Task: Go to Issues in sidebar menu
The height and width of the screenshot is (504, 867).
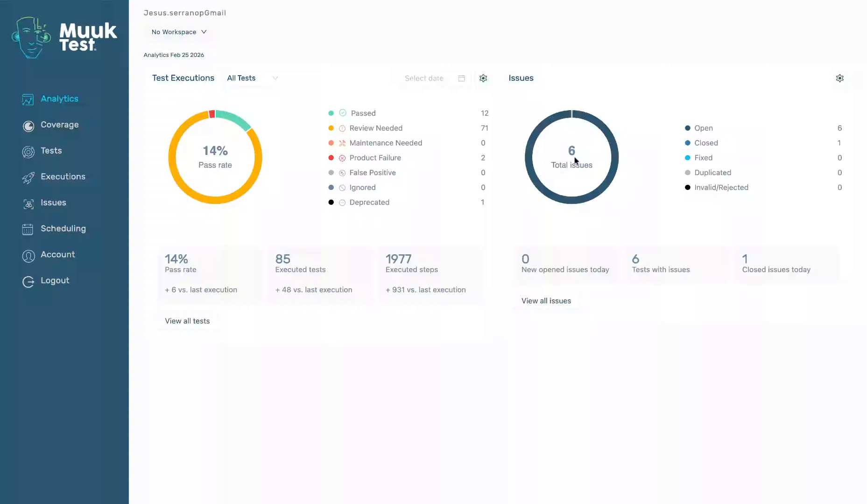Action: point(53,203)
